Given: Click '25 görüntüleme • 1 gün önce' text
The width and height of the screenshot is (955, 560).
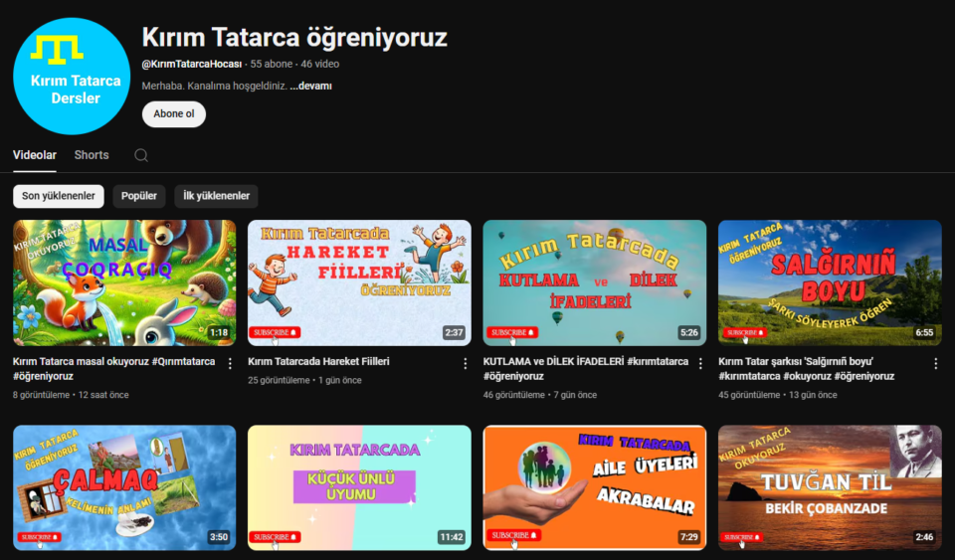Looking at the screenshot, I should [x=304, y=380].
